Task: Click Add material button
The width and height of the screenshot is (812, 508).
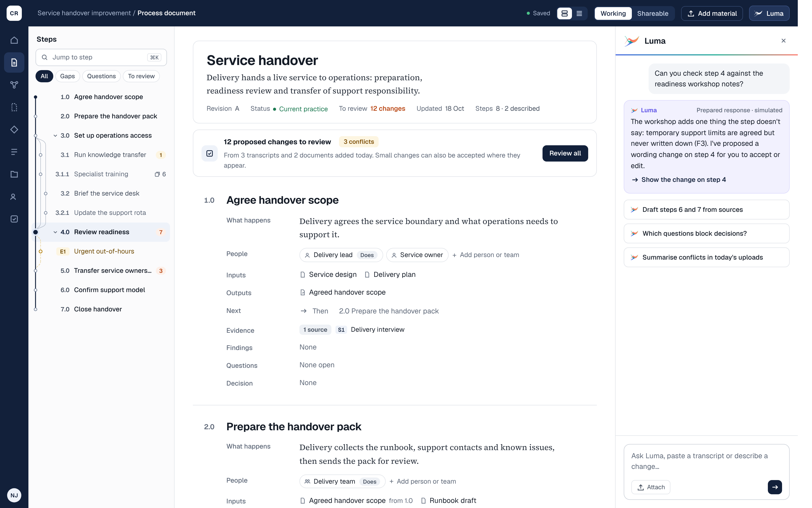Action: pos(712,13)
